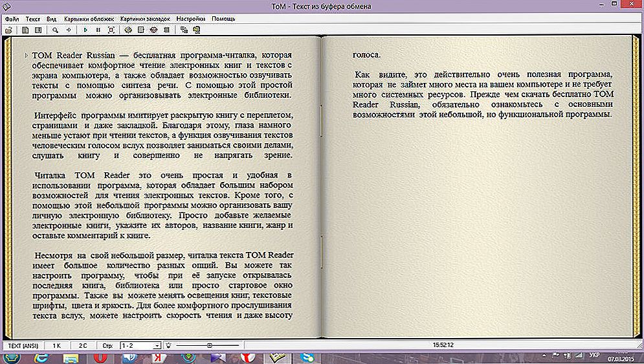
Task: Open the Текст menu
Action: click(x=33, y=19)
